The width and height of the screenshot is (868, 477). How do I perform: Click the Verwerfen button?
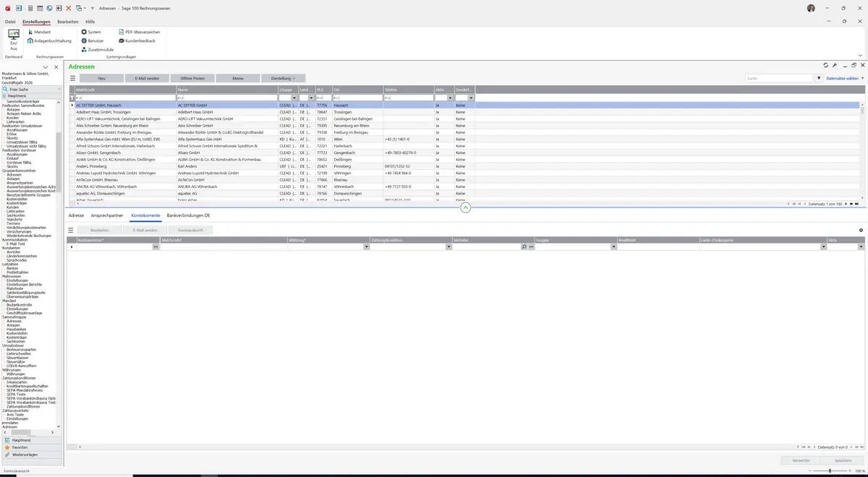[x=801, y=460]
